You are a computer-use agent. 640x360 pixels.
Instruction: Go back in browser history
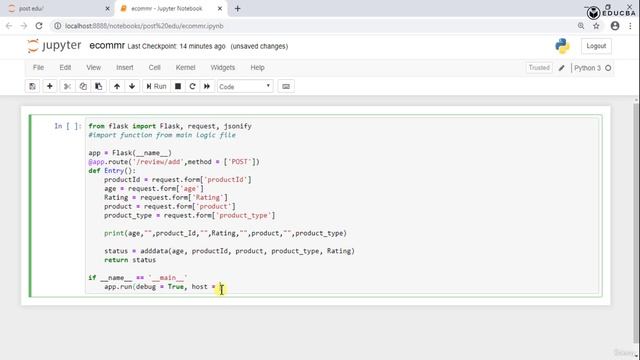pyautogui.click(x=9, y=26)
